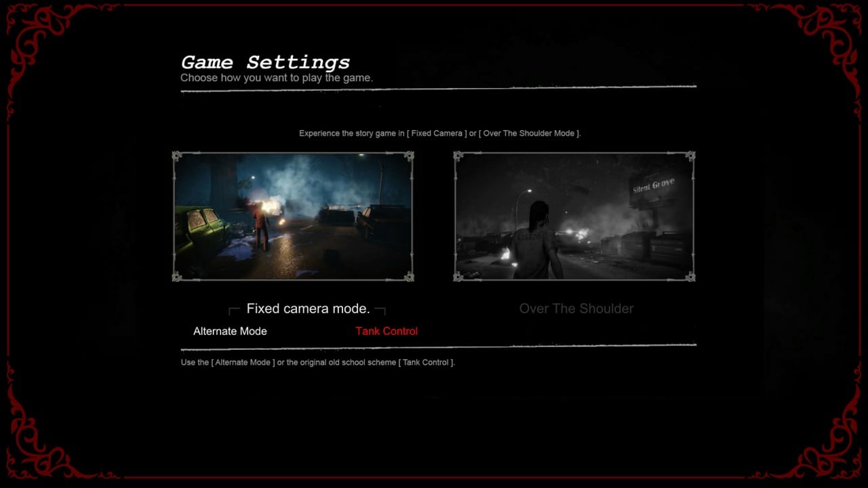The width and height of the screenshot is (868, 488).
Task: Click the 'Choose how you want to play' subtitle
Action: [x=277, y=78]
